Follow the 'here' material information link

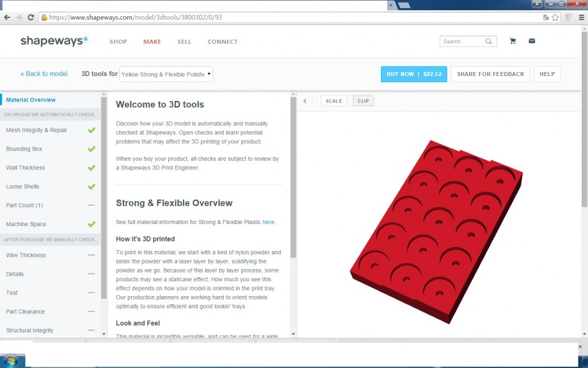click(x=268, y=222)
